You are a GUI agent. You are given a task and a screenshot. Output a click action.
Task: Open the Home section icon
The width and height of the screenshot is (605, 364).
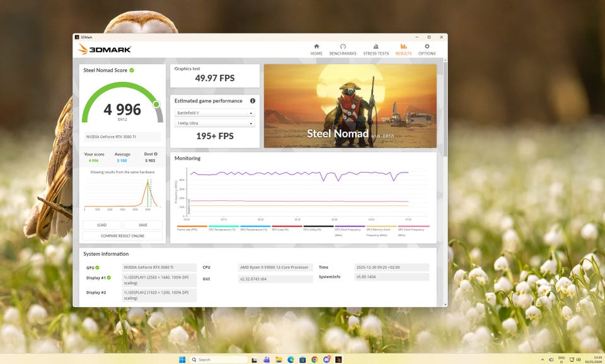click(x=316, y=46)
